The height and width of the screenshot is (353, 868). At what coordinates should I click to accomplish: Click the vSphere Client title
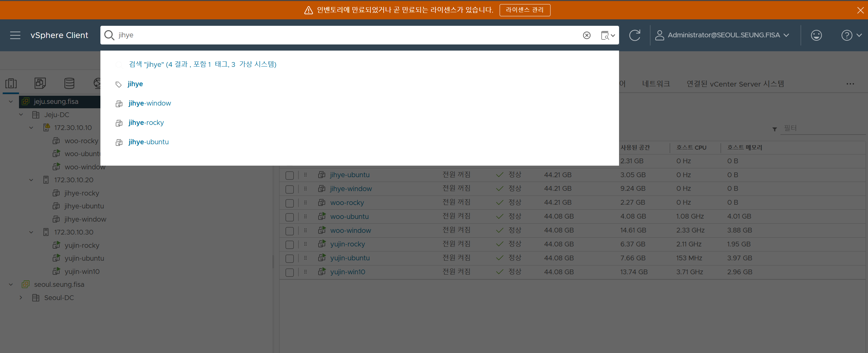[59, 35]
